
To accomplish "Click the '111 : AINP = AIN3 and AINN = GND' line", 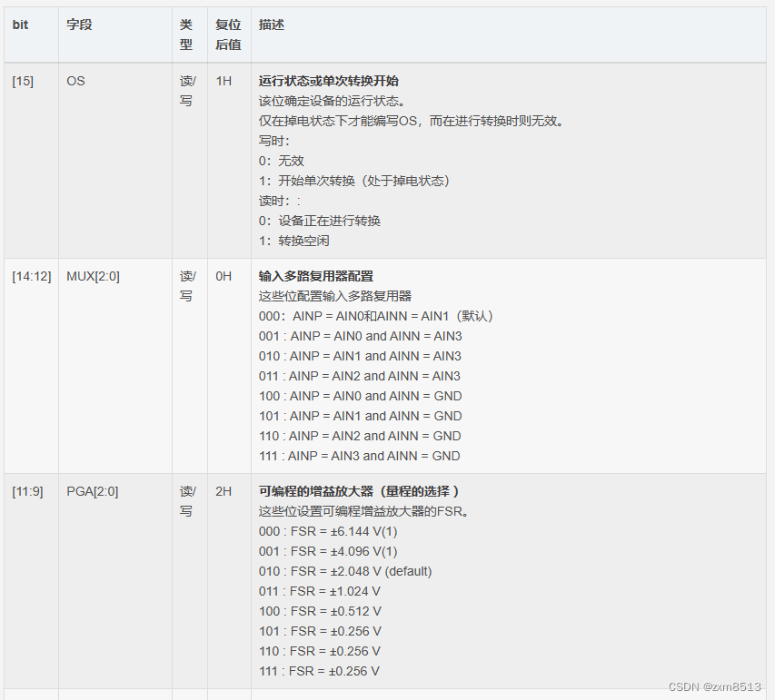I will pos(359,456).
